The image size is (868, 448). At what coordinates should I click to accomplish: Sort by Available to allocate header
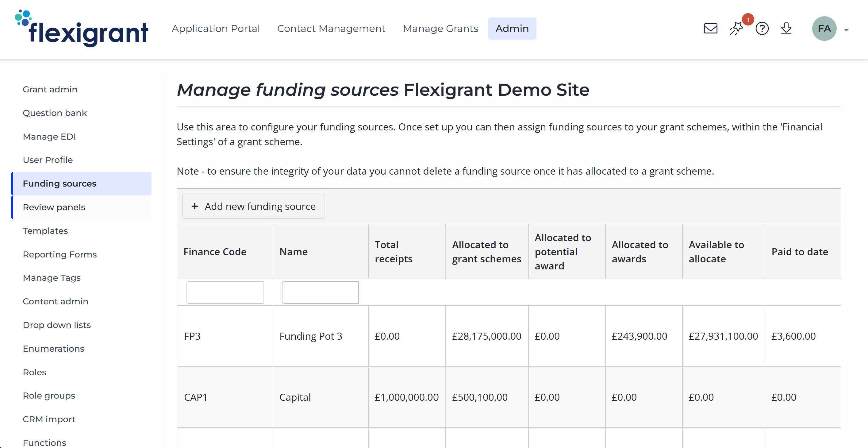click(x=716, y=252)
